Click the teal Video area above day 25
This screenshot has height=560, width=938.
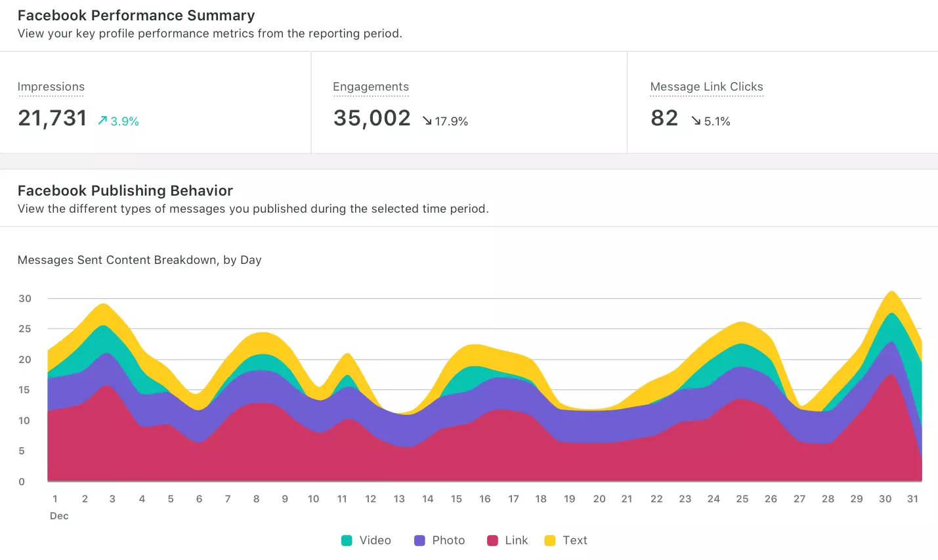(742, 355)
